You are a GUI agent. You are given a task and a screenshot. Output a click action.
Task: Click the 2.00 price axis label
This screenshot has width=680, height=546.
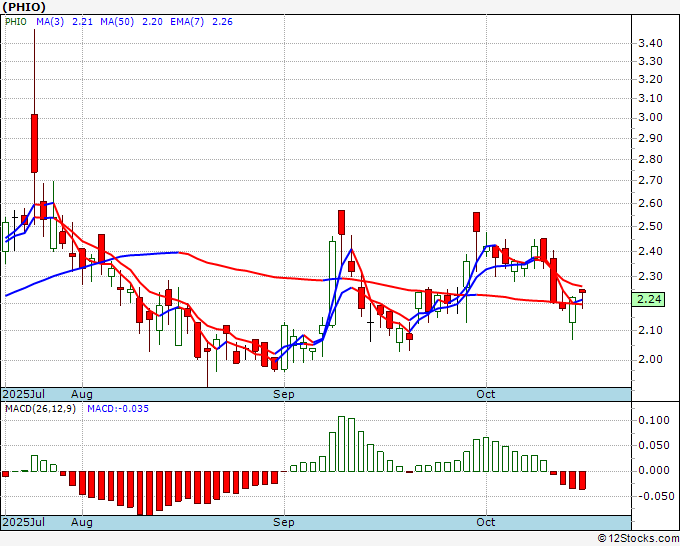coord(649,359)
